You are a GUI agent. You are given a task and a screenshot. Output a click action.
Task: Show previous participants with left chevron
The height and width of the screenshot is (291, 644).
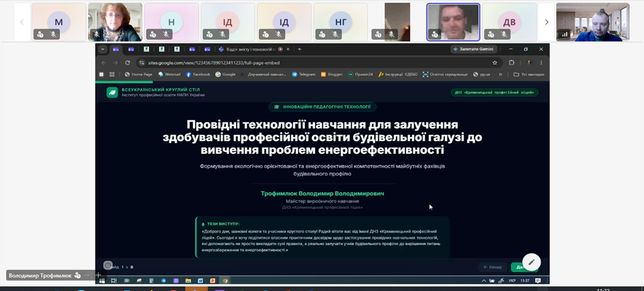[x=22, y=22]
